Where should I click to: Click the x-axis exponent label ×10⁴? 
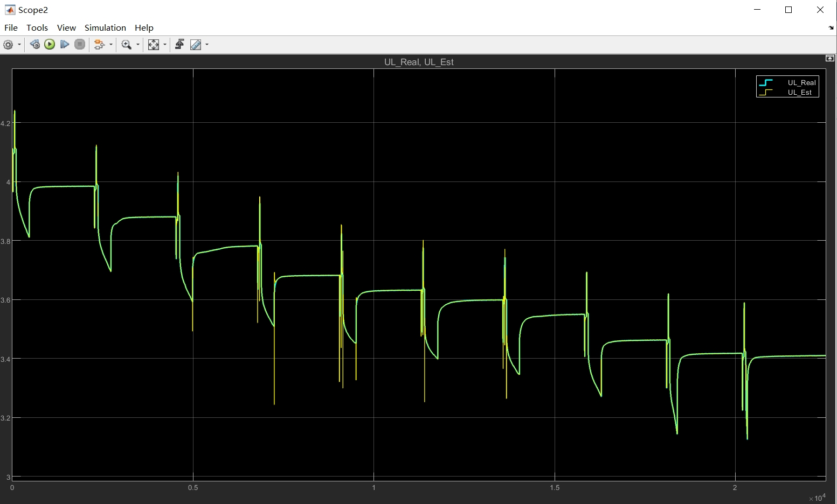click(x=817, y=498)
